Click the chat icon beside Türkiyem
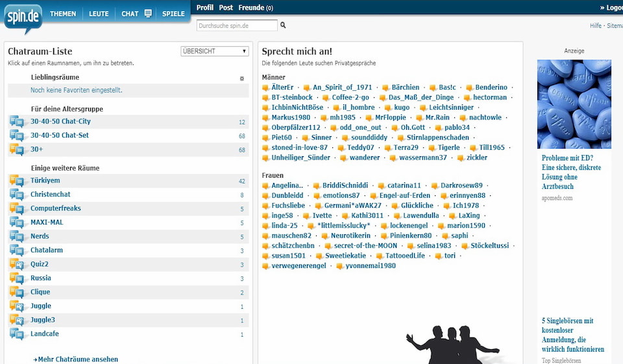 [x=16, y=181]
